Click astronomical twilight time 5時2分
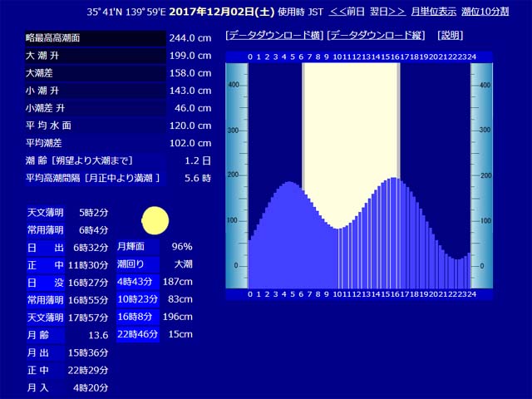The width and height of the screenshot is (532, 399). (94, 213)
